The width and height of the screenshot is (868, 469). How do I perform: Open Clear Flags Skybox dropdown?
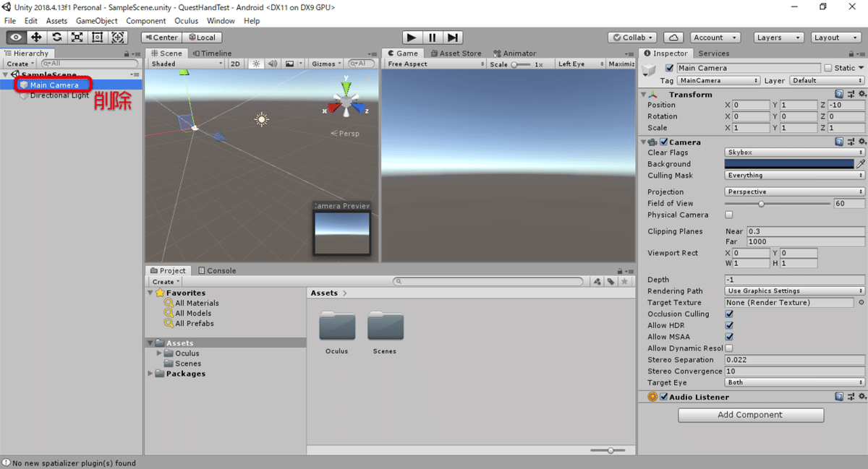pyautogui.click(x=795, y=152)
